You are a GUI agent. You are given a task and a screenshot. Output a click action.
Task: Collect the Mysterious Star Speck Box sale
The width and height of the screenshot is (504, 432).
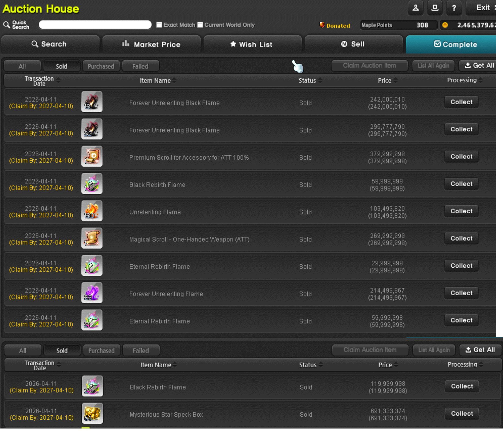coord(462,413)
